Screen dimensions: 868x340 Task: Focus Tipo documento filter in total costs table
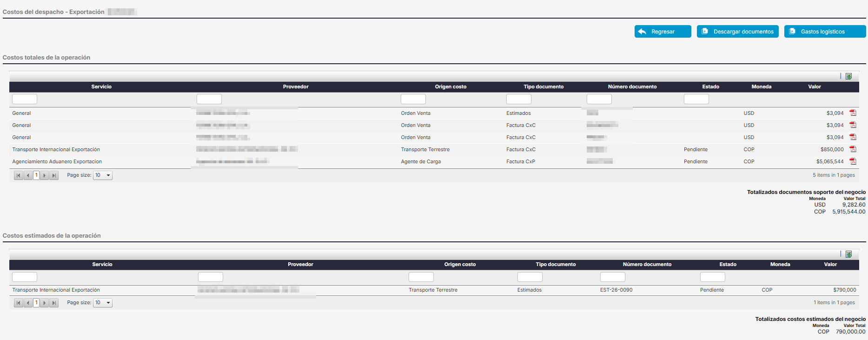[x=519, y=99]
